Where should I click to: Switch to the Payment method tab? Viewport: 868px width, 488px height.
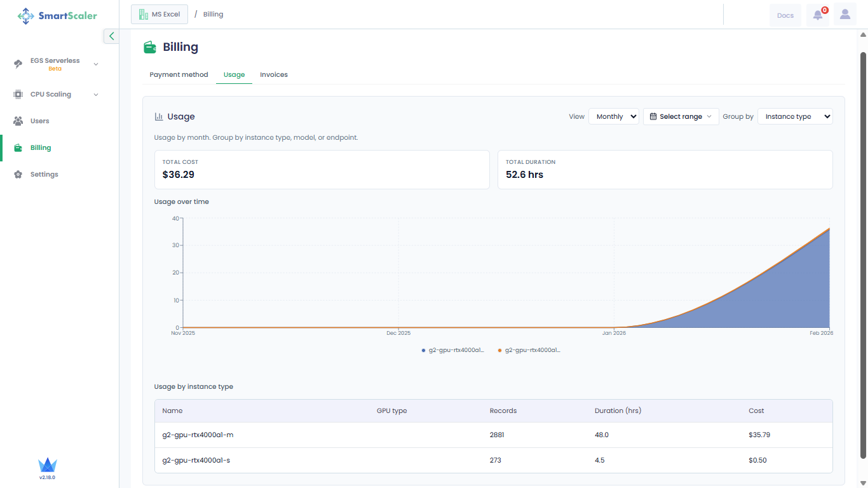(179, 74)
